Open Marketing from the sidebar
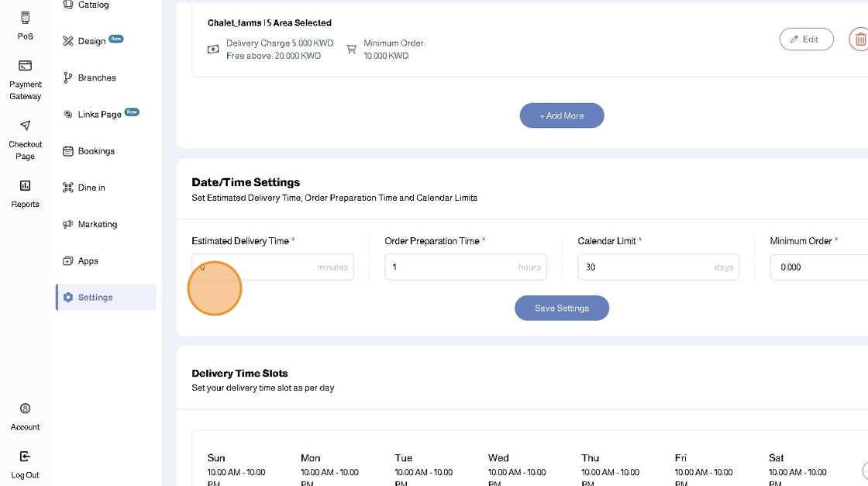This screenshot has height=486, width=868. pos(97,224)
